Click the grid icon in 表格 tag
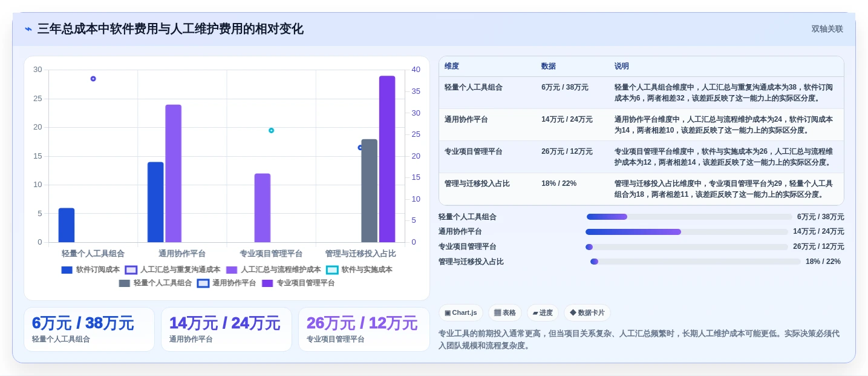Screen dimensions: 868x376 [497, 313]
